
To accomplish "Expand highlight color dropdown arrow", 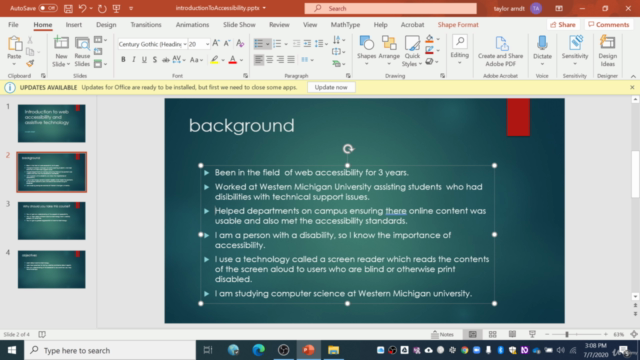I will coord(223,60).
